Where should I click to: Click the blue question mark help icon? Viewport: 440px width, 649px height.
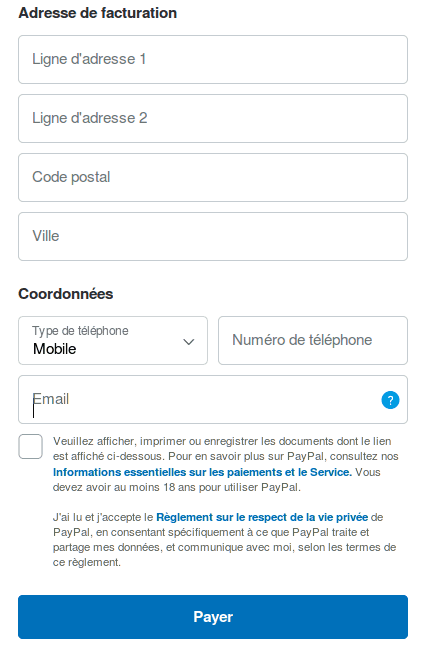click(x=390, y=400)
